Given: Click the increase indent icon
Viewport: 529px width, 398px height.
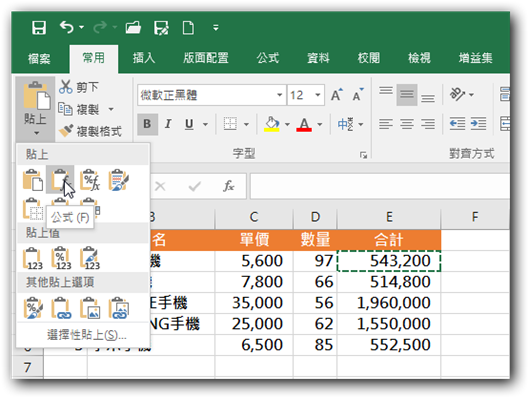Looking at the screenshot, I should pos(478,124).
